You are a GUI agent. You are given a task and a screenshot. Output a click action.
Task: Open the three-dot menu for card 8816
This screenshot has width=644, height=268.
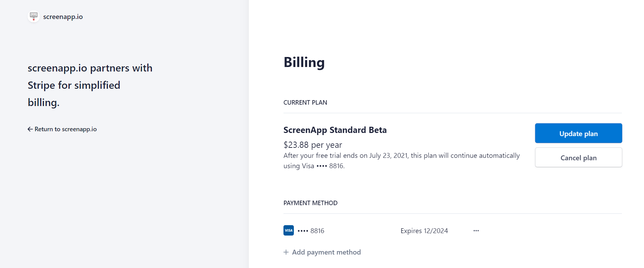tap(476, 231)
